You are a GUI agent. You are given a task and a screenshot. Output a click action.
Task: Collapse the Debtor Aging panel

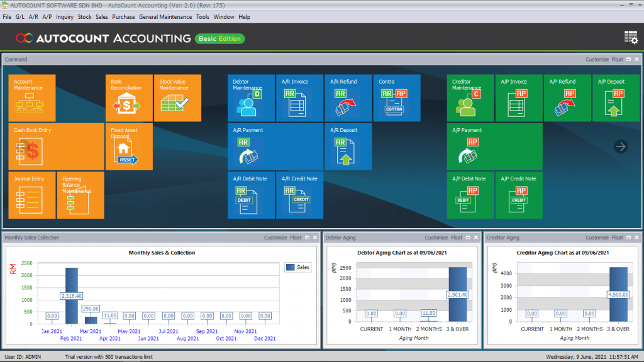pyautogui.click(x=468, y=238)
